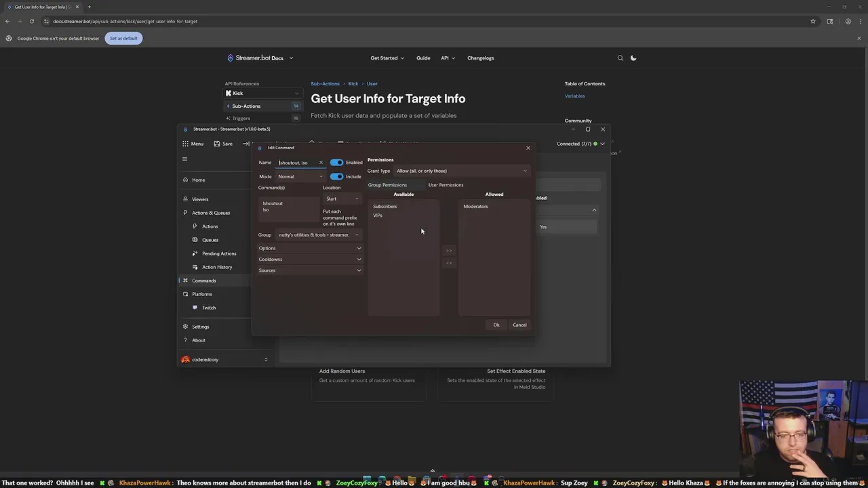Expand the Sources section

310,270
